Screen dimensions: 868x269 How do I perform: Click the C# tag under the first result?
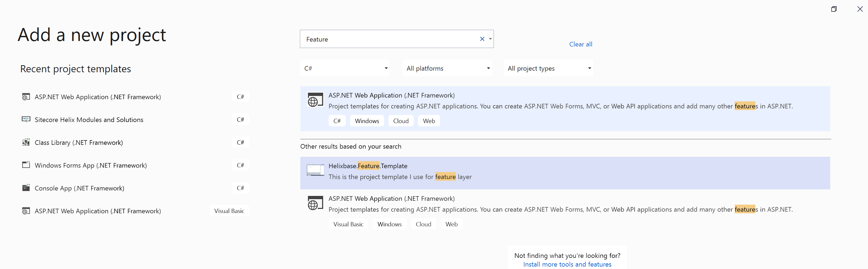pyautogui.click(x=337, y=121)
